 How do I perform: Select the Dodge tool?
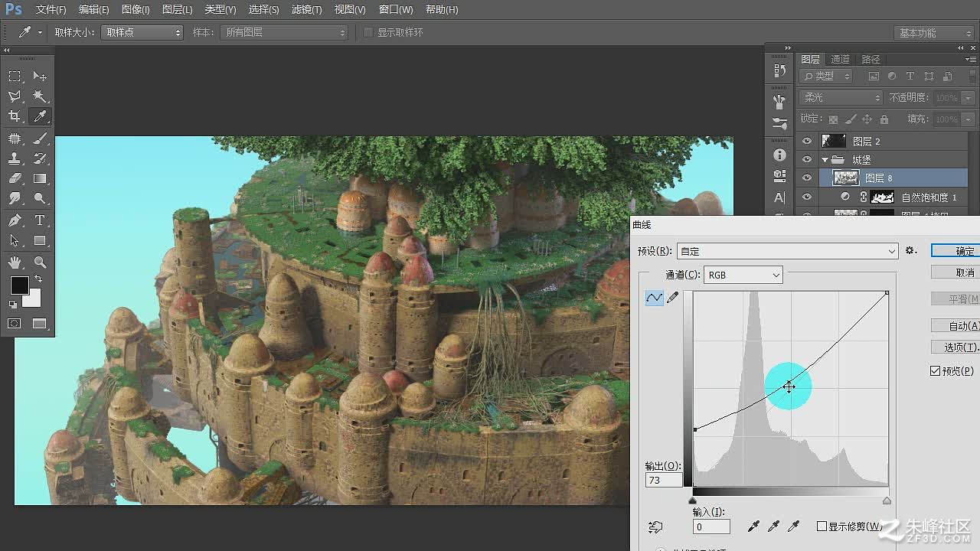tap(40, 198)
